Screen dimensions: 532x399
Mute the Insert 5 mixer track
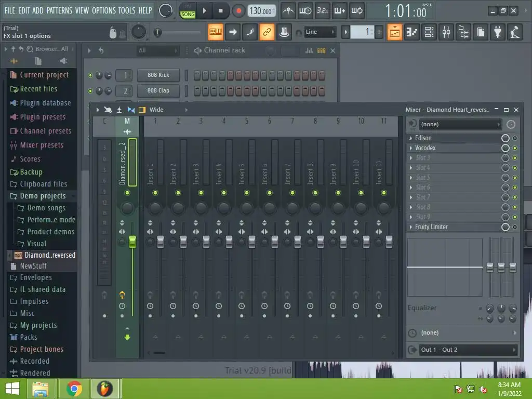(x=247, y=193)
